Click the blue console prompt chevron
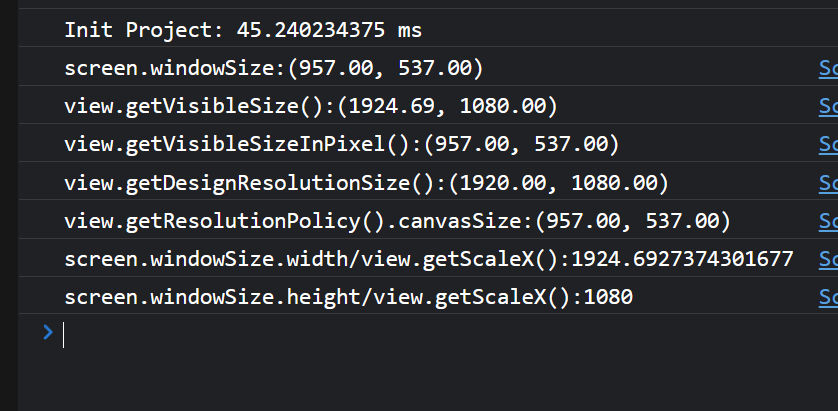The width and height of the screenshot is (838, 411). tap(48, 333)
